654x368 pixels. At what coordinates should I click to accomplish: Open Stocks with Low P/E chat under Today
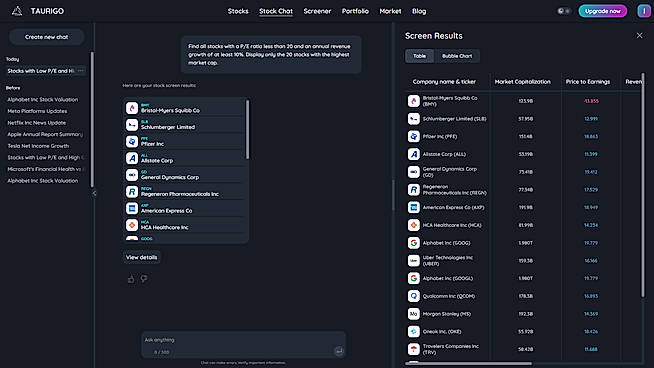(40, 71)
